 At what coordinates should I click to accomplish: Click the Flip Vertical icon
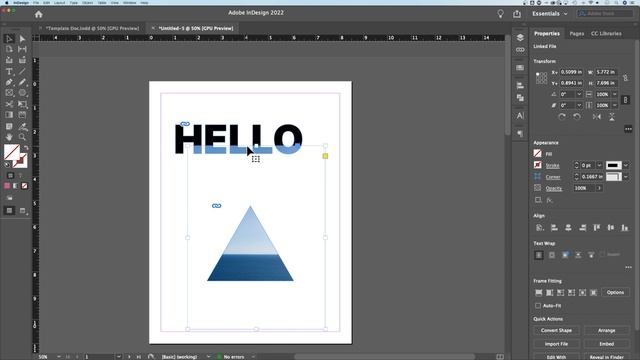(x=611, y=117)
